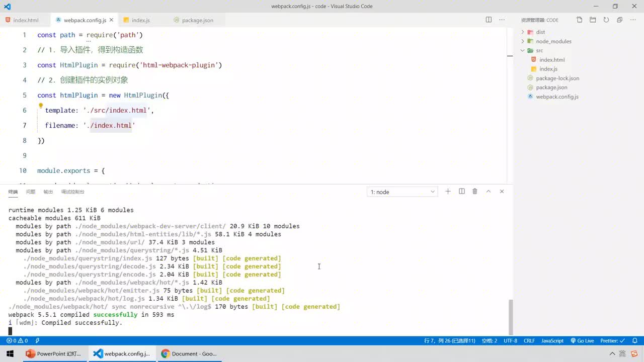Open terminal selector dropdown '1: node'
The height and width of the screenshot is (362, 644).
[403, 192]
